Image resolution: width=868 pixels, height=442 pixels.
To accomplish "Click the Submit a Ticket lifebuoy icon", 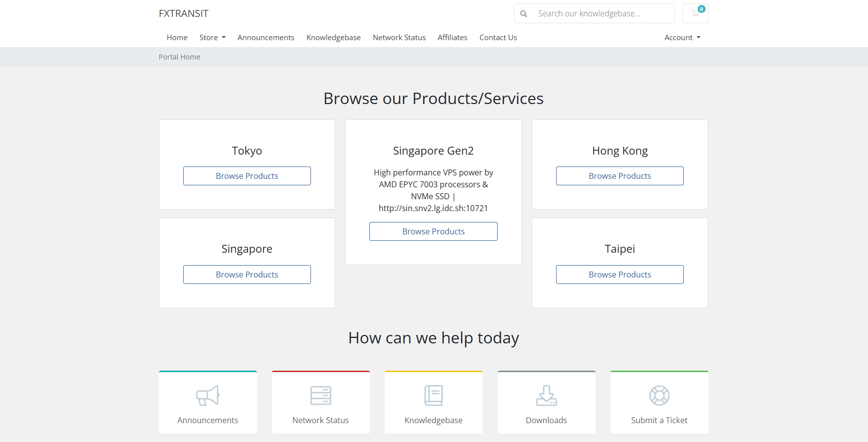I will coord(659,395).
